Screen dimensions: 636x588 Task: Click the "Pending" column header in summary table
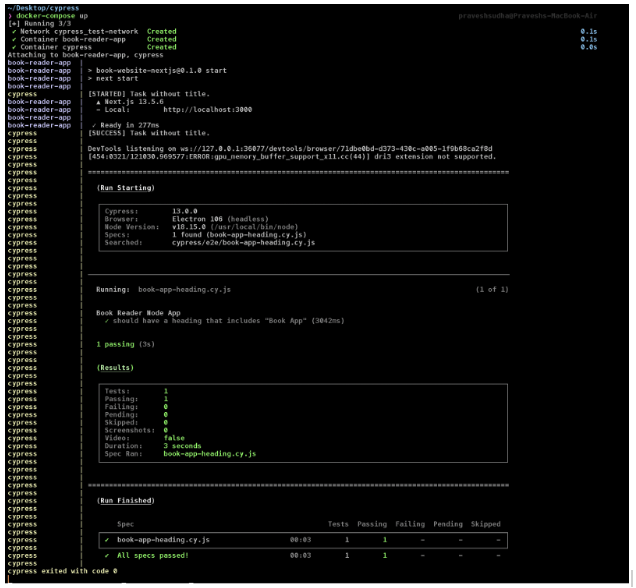448,524
